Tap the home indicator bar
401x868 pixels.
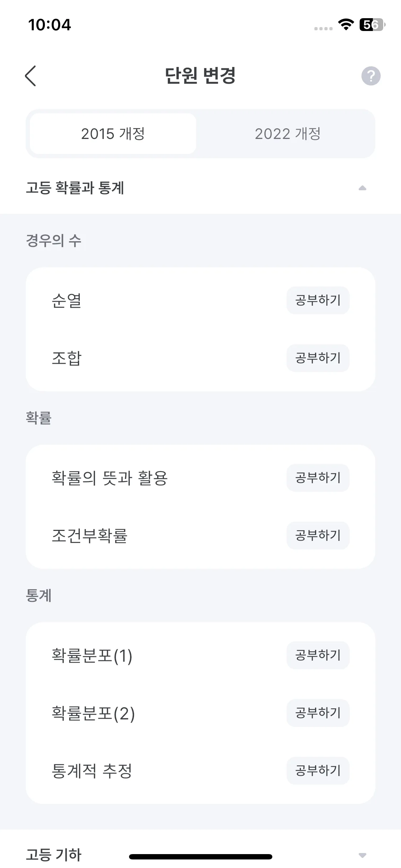[x=200, y=857]
